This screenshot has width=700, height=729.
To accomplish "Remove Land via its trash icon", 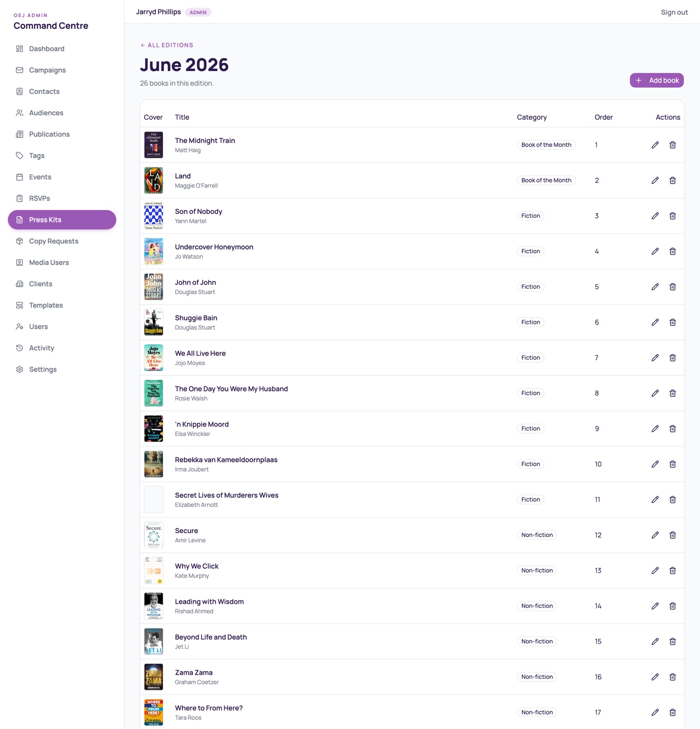I will pyautogui.click(x=672, y=180).
